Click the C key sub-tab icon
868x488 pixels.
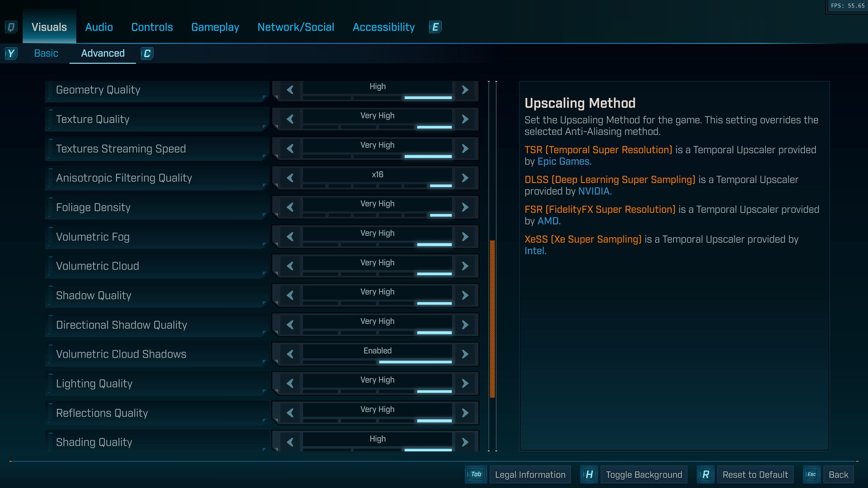click(x=147, y=54)
